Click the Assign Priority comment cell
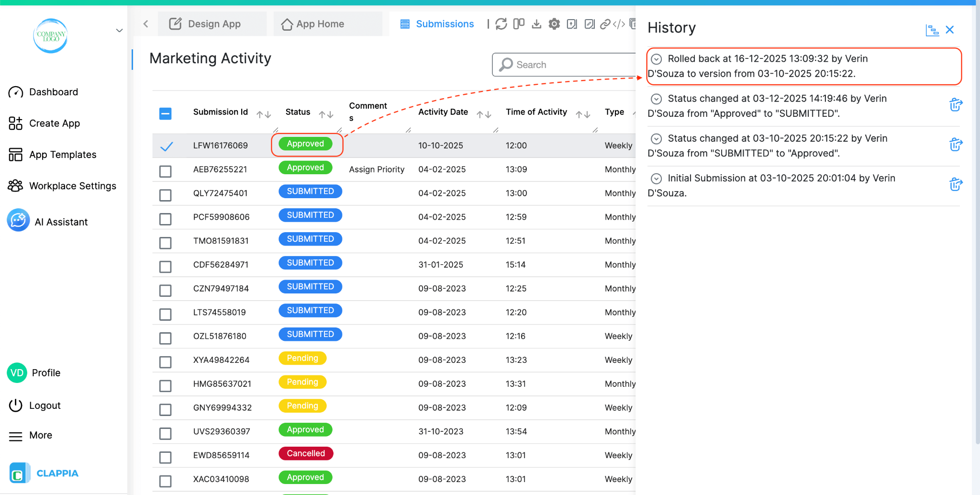The width and height of the screenshot is (980, 495). (x=377, y=169)
